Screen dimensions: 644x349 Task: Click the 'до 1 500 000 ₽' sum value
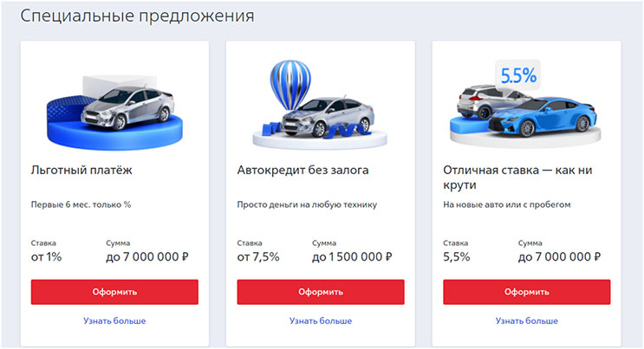352,257
